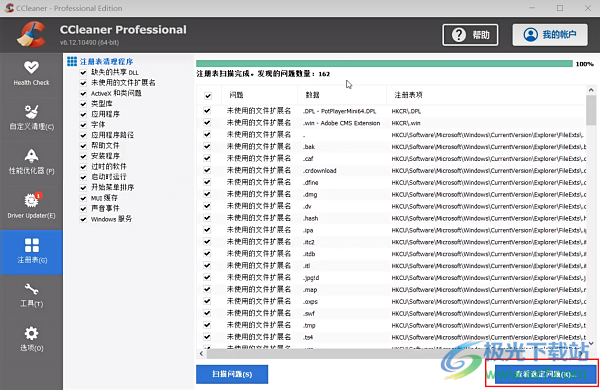Click the vertical scrollbar up arrow
Viewport: 600px width, 390px height.
(x=591, y=90)
